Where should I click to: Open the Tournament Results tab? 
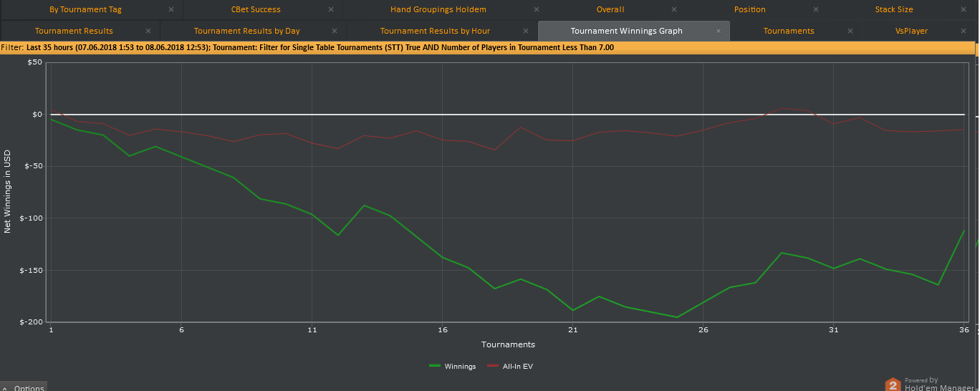[x=74, y=32]
